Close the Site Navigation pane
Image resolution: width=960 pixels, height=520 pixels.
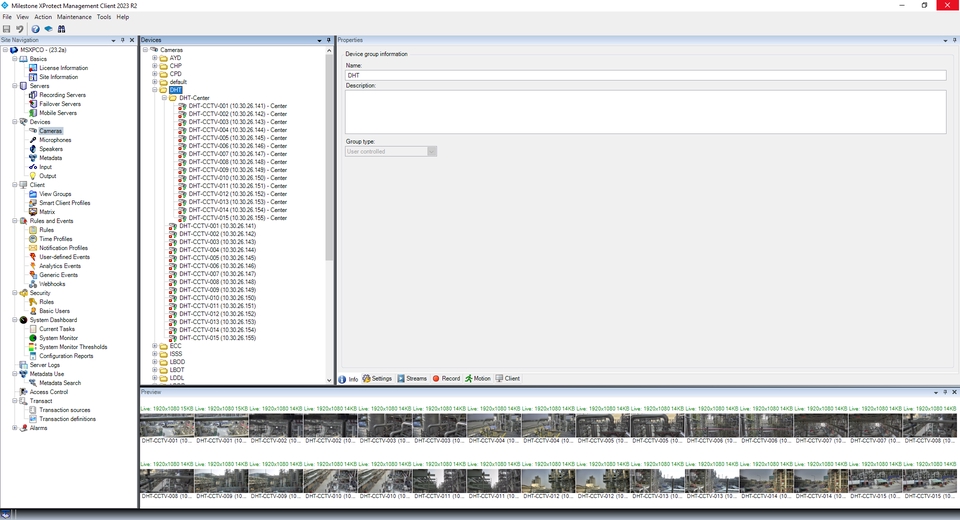coord(132,40)
